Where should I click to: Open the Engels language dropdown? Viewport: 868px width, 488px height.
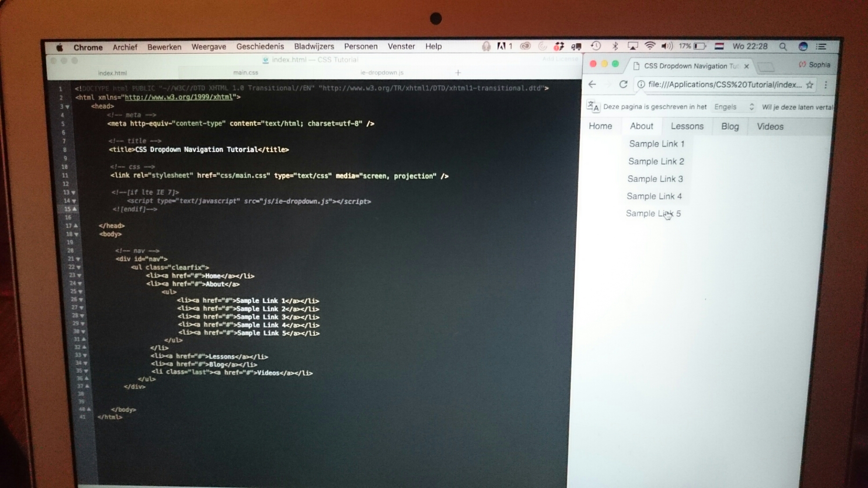pyautogui.click(x=734, y=107)
